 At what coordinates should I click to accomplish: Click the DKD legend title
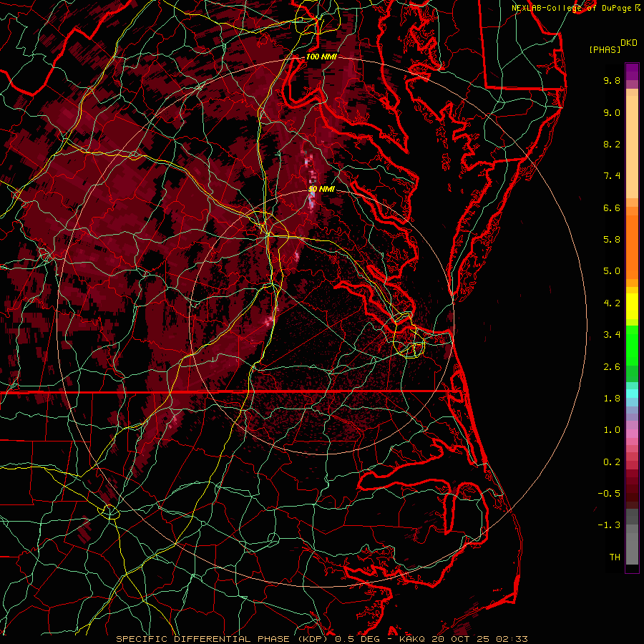click(x=629, y=43)
